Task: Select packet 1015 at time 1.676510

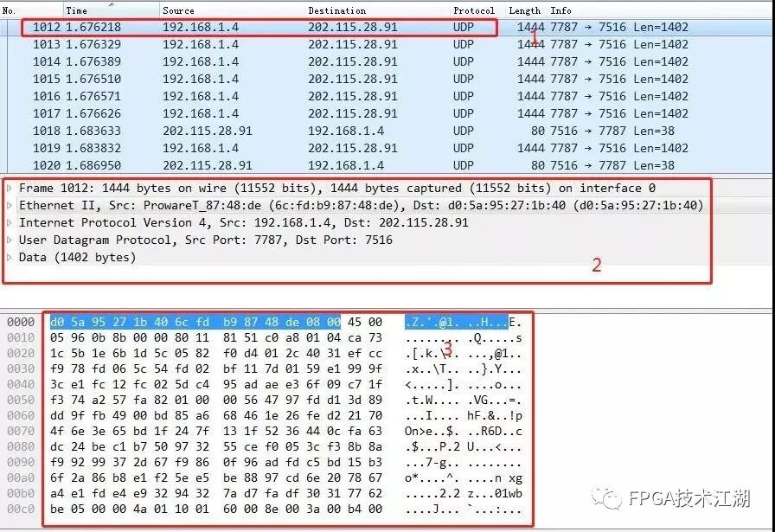Action: 387,79
